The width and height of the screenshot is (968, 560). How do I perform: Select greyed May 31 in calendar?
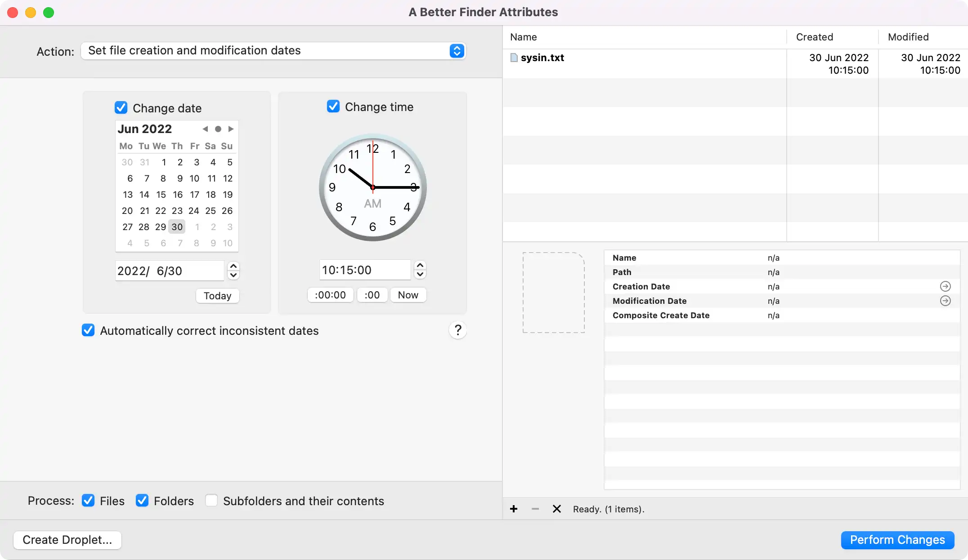[x=144, y=162]
